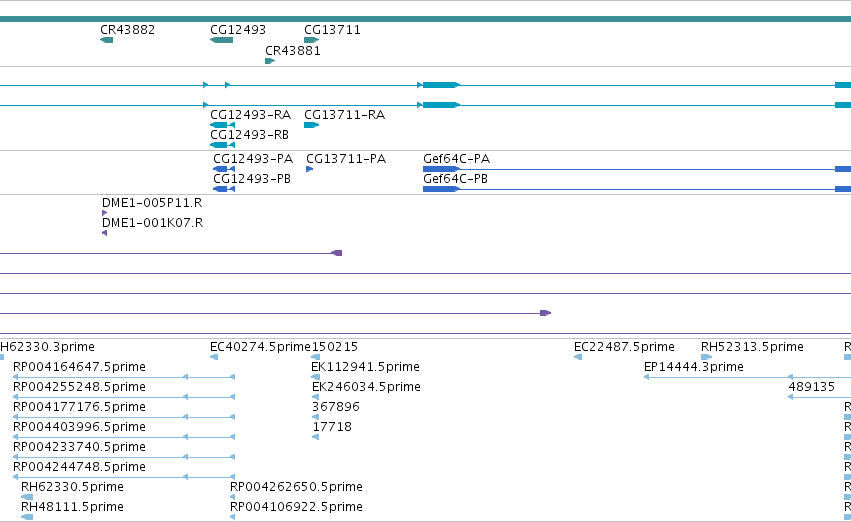Select the EK112941.5prime EST label

[x=365, y=366]
